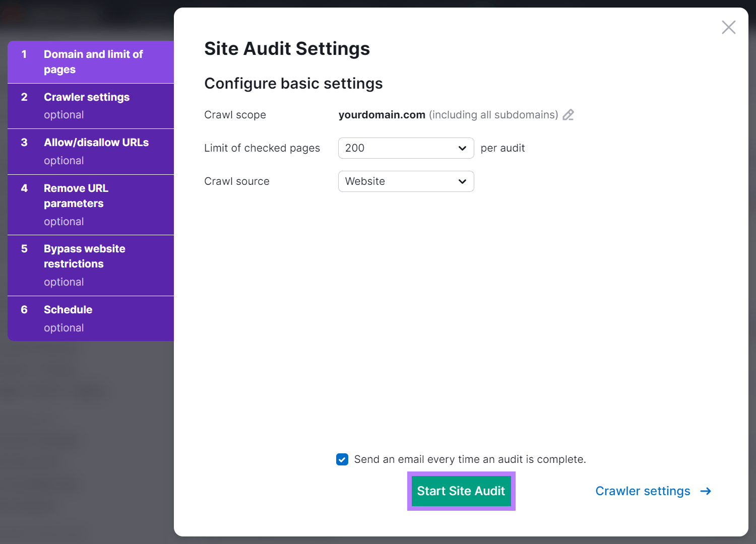Edit crawl scope using the pencil icon
The image size is (756, 544).
tap(569, 115)
